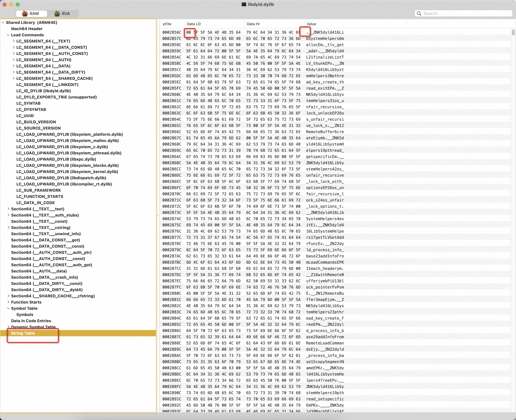
Task: Select Section64 (__AUTH_CONST,__auth_got) item
Action: click(x=52, y=265)
